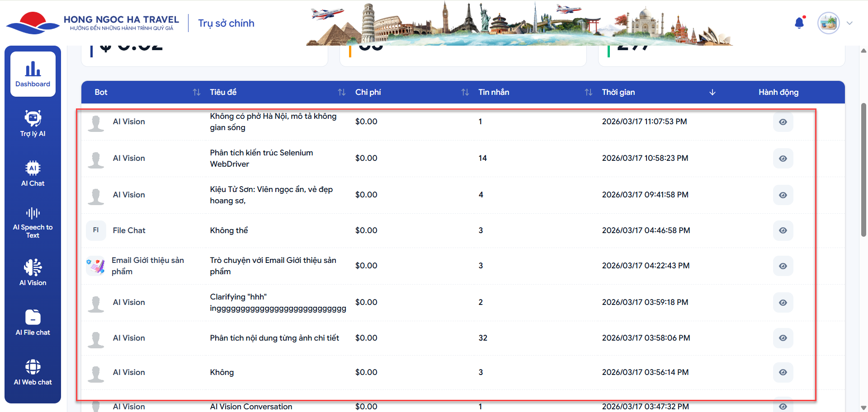This screenshot has width=868, height=412.
Task: Open AI Chat from sidebar
Action: point(33,173)
